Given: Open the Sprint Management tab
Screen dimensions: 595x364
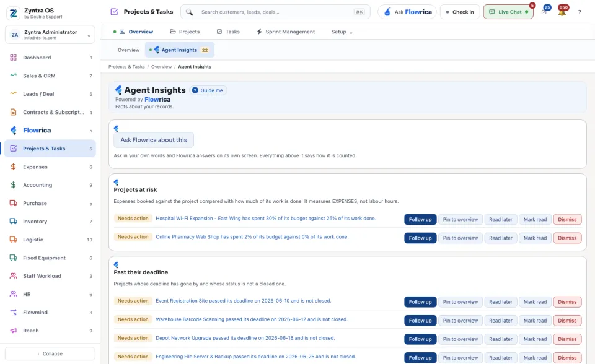Looking at the screenshot, I should pyautogui.click(x=286, y=32).
